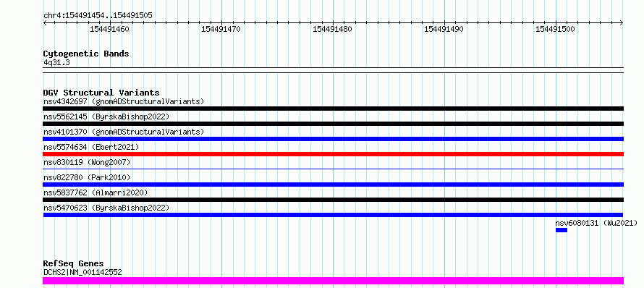Select the 4q31.3 band label
The image size is (644, 288).
pyautogui.click(x=56, y=62)
